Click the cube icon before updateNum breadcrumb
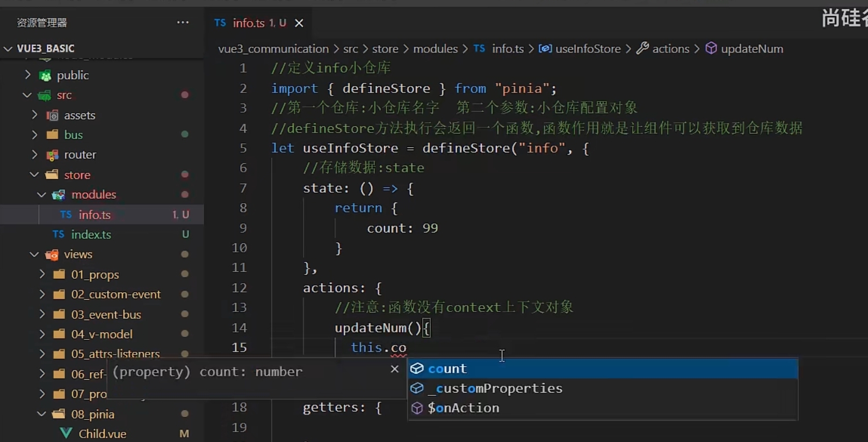Viewport: 868px width, 442px height. 711,48
